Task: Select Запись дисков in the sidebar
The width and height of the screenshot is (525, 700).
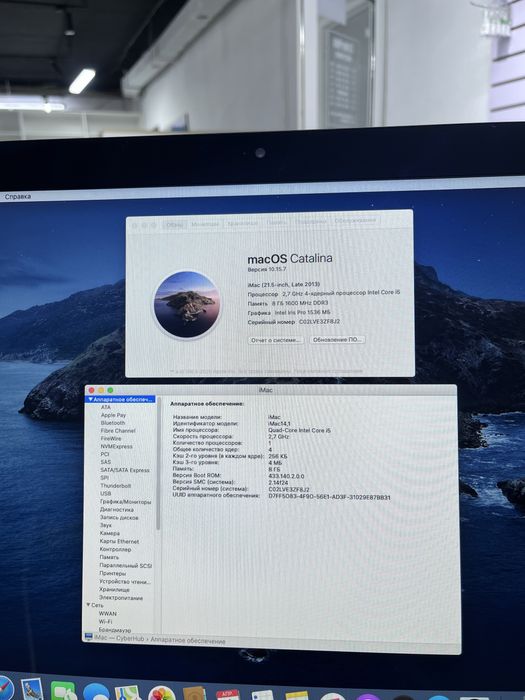Action: coord(119,517)
